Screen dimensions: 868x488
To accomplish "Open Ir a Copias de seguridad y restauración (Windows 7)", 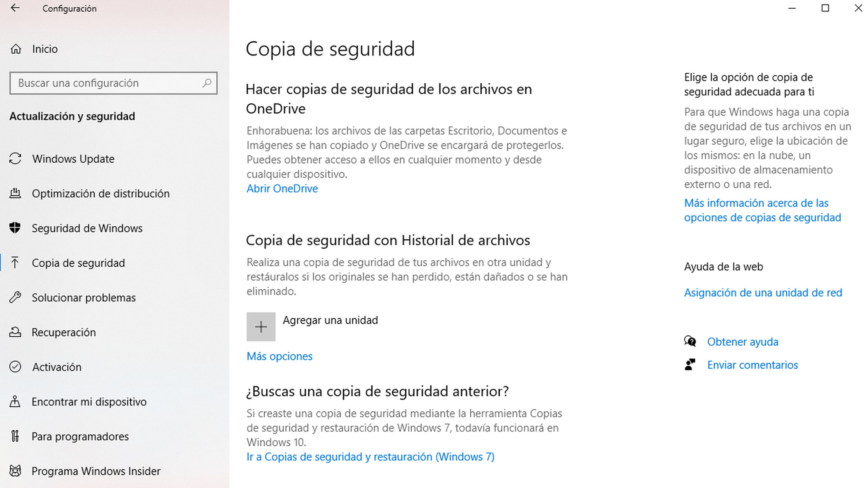I will [x=370, y=457].
